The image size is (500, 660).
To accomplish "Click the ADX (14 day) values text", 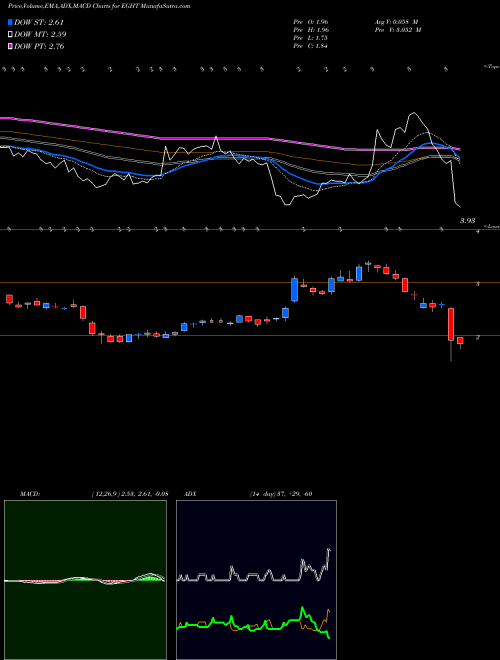I will tap(281, 494).
